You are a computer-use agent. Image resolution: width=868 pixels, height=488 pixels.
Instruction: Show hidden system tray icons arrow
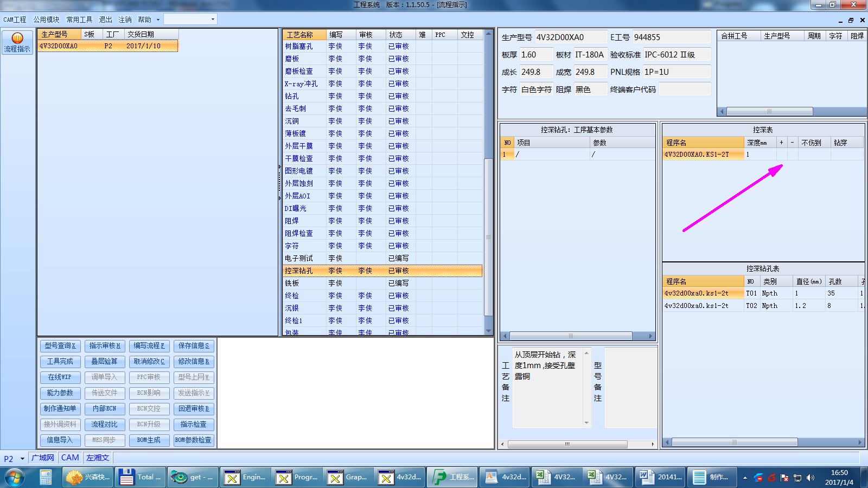point(745,478)
